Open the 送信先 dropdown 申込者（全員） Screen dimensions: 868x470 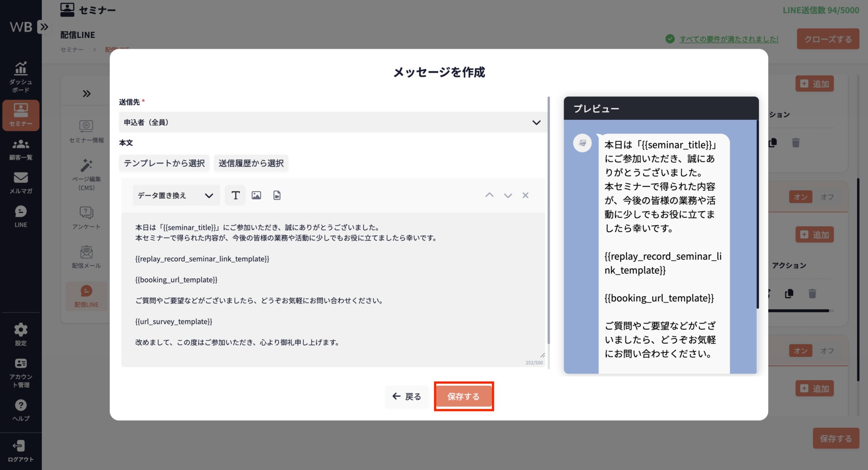pyautogui.click(x=332, y=122)
